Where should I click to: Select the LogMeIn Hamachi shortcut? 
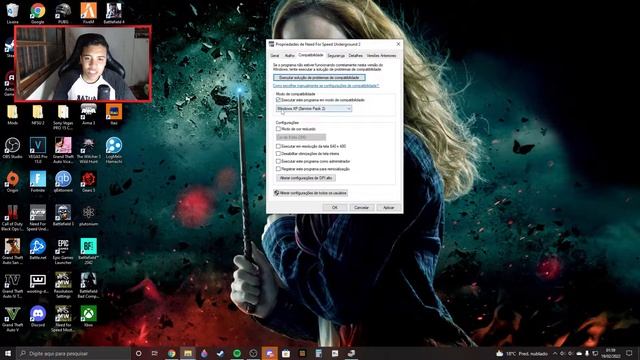[x=114, y=151]
